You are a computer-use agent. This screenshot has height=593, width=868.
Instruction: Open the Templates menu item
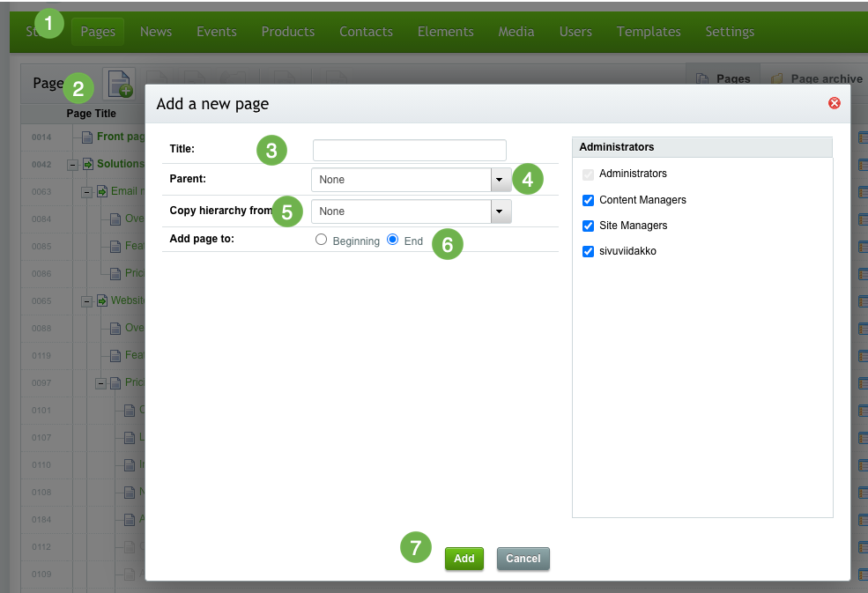649,32
